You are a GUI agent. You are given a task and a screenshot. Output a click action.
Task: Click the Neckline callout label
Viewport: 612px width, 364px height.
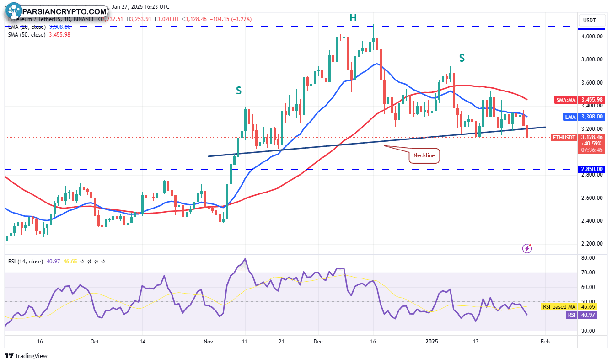tap(424, 155)
